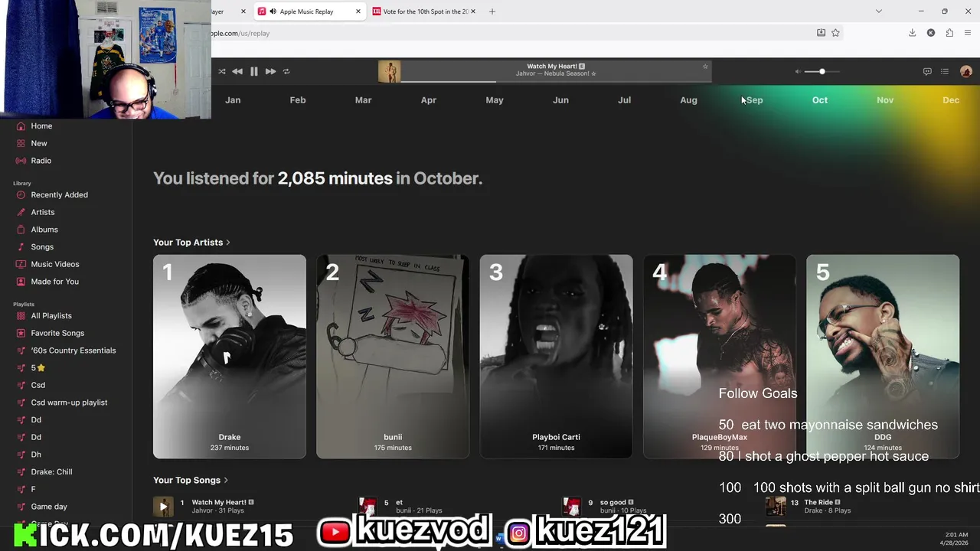Open the lyrics panel icon

click(927, 71)
